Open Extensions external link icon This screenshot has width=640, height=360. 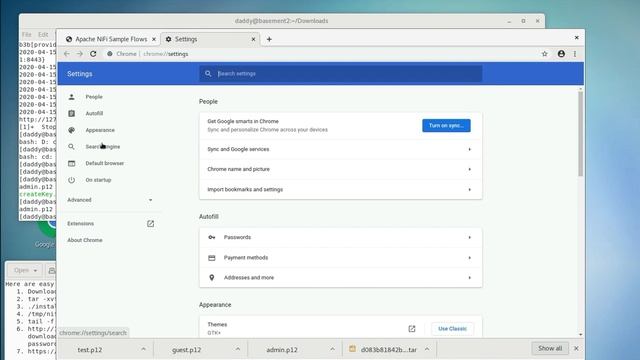[151, 224]
